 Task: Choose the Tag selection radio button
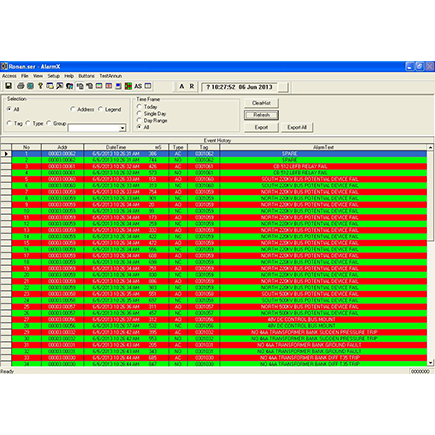[9, 123]
